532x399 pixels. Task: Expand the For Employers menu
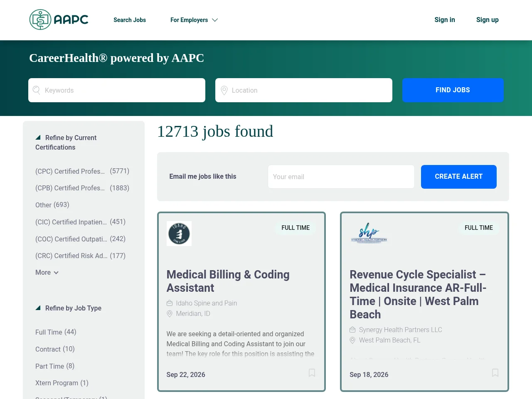coord(194,20)
